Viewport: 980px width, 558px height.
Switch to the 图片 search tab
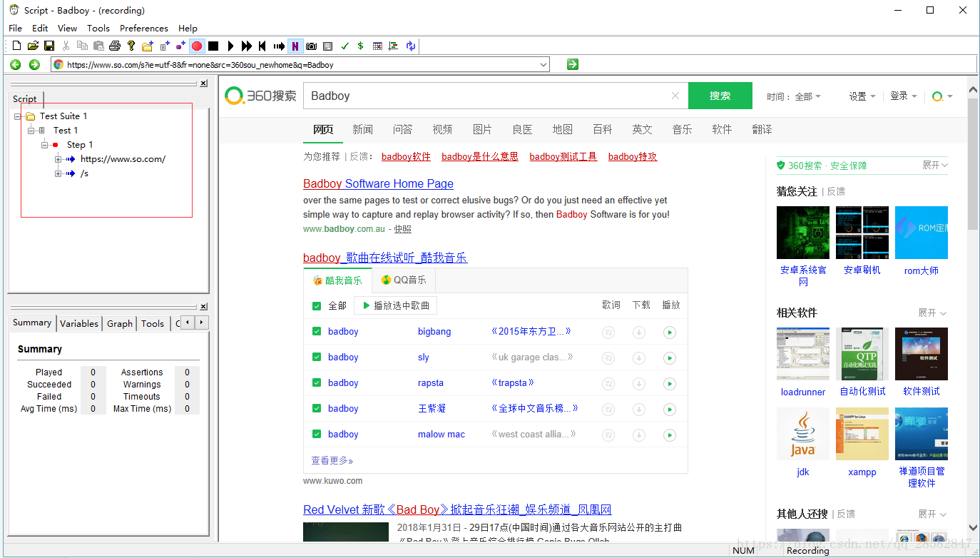click(x=482, y=129)
